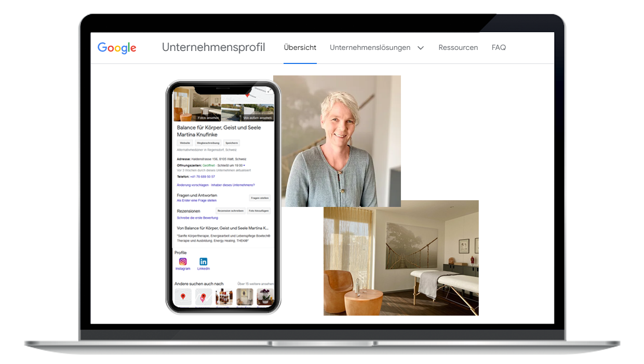This screenshot has width=644, height=364.
Task: Click the red map pin on the map
Action: click(x=247, y=94)
